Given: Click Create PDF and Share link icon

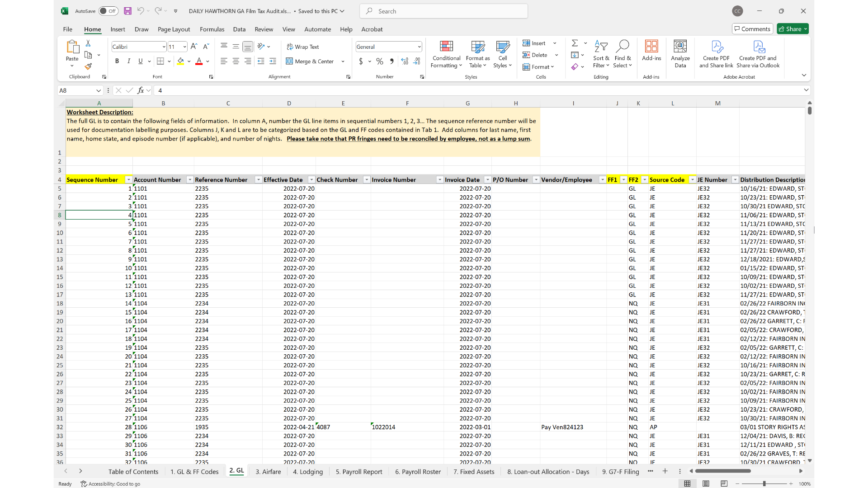Looking at the screenshot, I should point(717,46).
